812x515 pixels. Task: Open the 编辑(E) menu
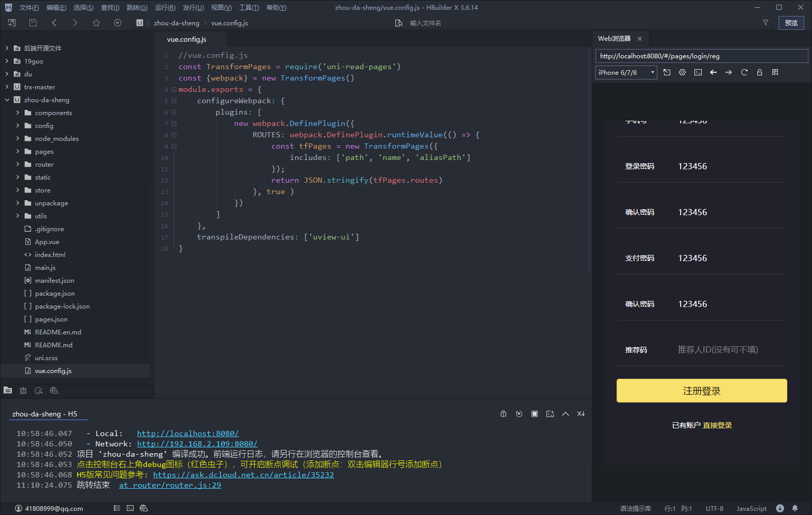[x=56, y=8]
